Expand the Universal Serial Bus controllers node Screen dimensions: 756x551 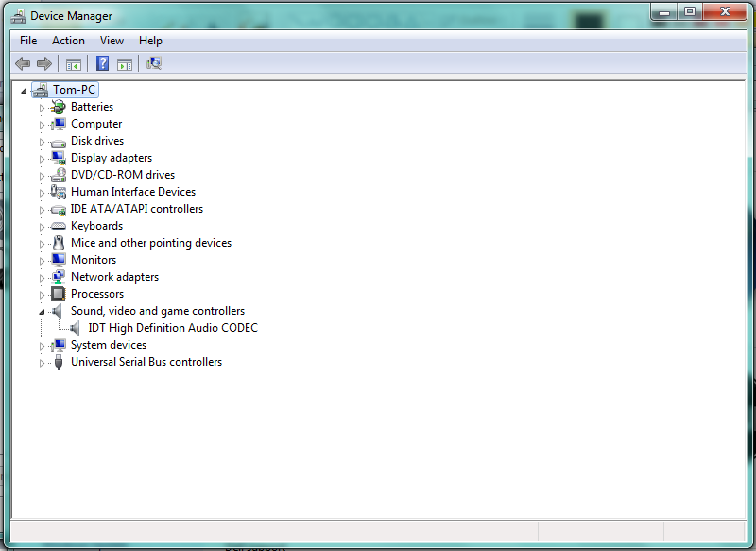[42, 363]
